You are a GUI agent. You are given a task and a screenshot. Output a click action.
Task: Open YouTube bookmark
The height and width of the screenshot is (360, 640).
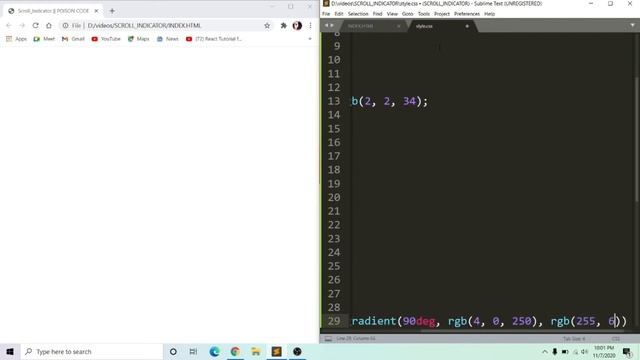106,39
